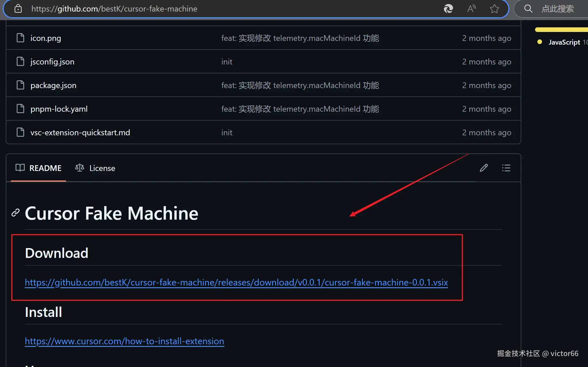This screenshot has height=367, width=588.
Task: Click the Copilot swirl icon in address bar
Action: pos(448,9)
